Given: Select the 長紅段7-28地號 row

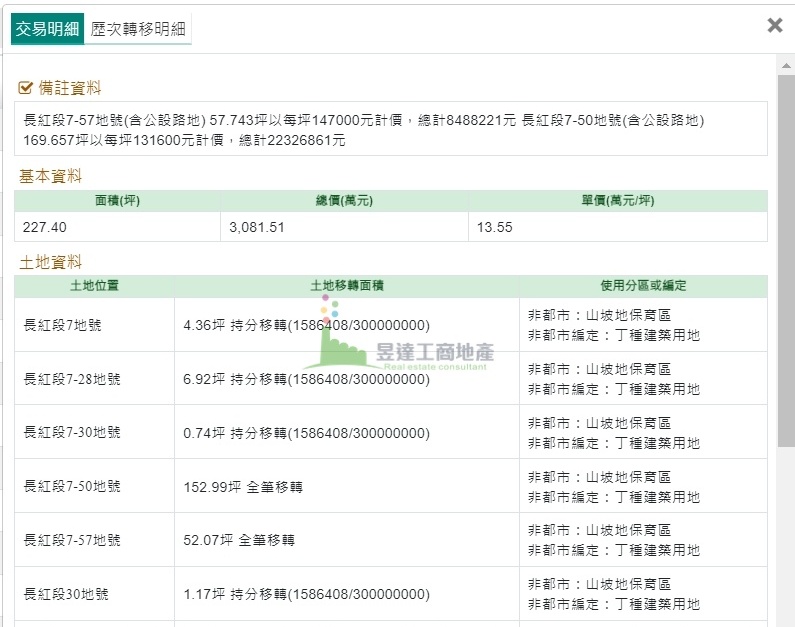Looking at the screenshot, I should tap(391, 379).
